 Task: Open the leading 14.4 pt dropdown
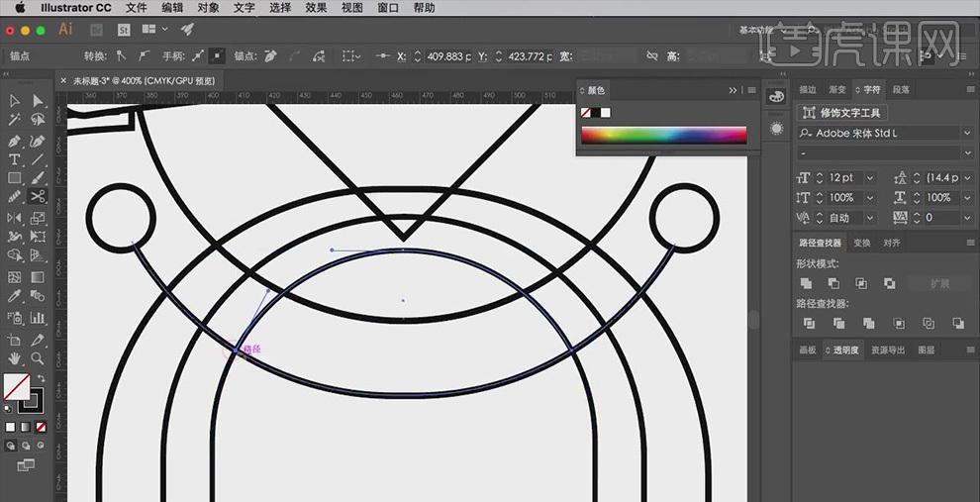pyautogui.click(x=967, y=178)
